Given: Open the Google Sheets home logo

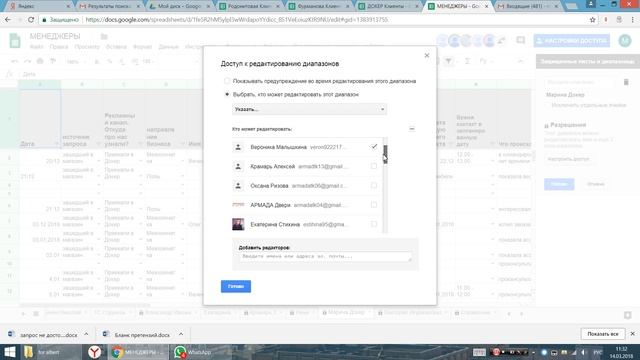Looking at the screenshot, I should click(15, 41).
